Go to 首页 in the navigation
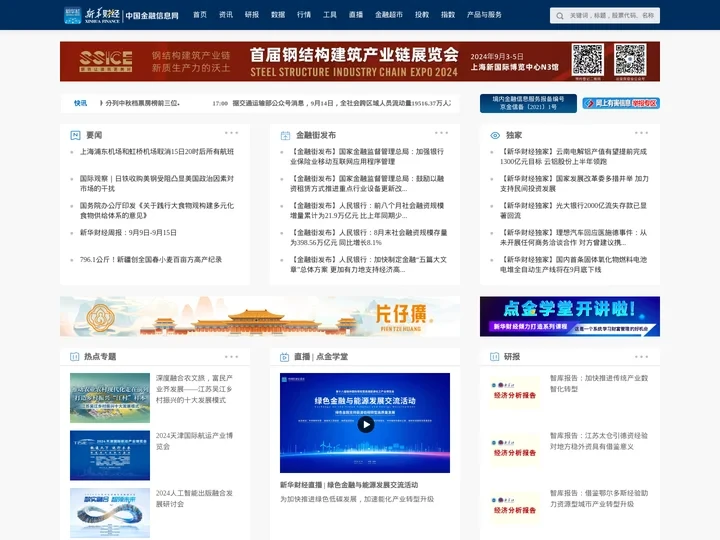This screenshot has width=720, height=540. point(200,15)
